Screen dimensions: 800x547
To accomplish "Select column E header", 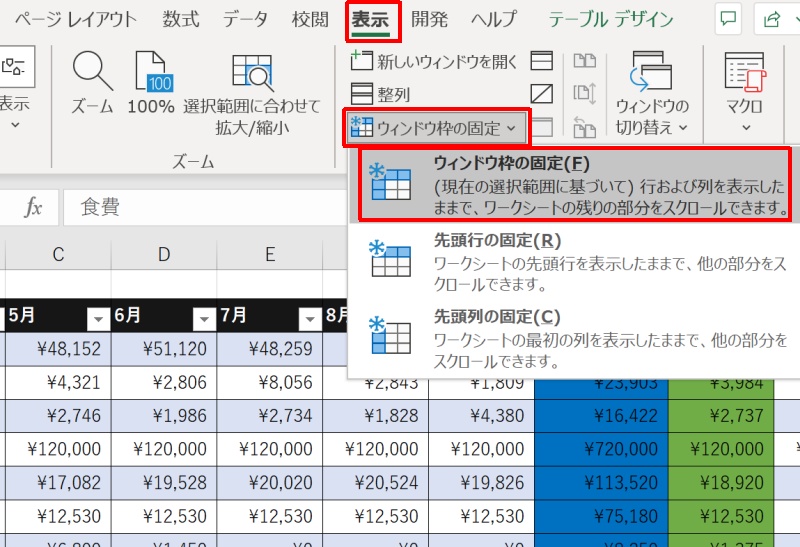I will coord(270,254).
